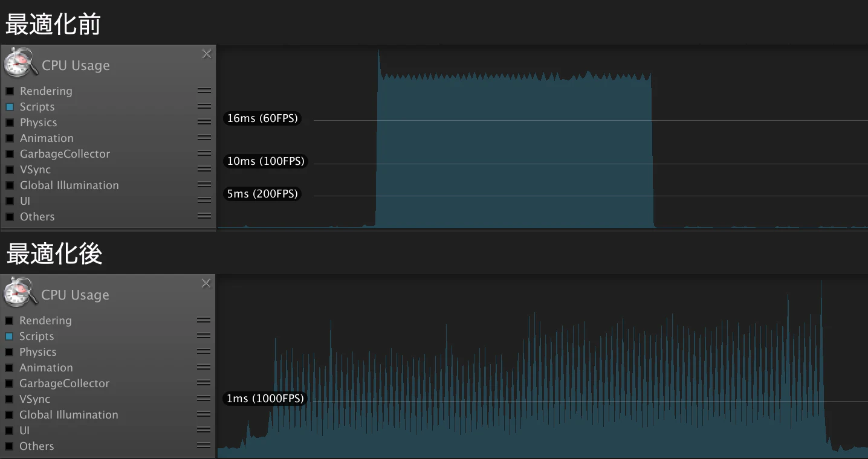
Task: Select the Animation reorder handle in 最適化前 panel
Action: (x=204, y=138)
